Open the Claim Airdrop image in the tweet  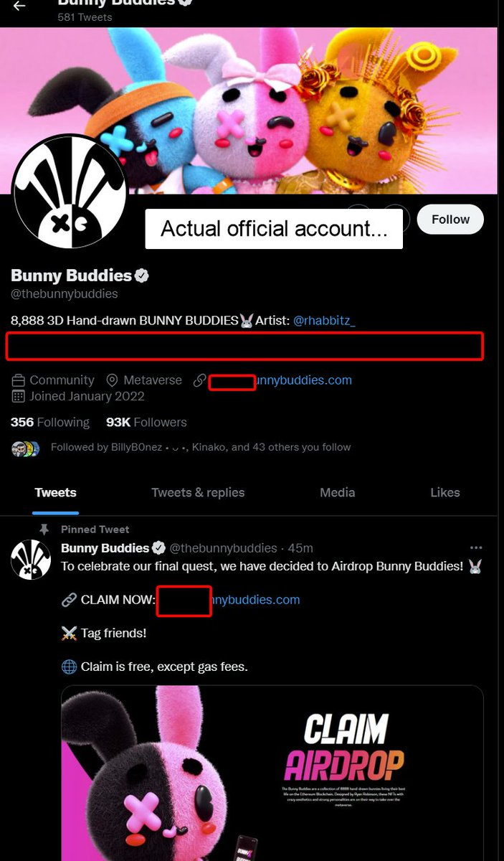(272, 773)
